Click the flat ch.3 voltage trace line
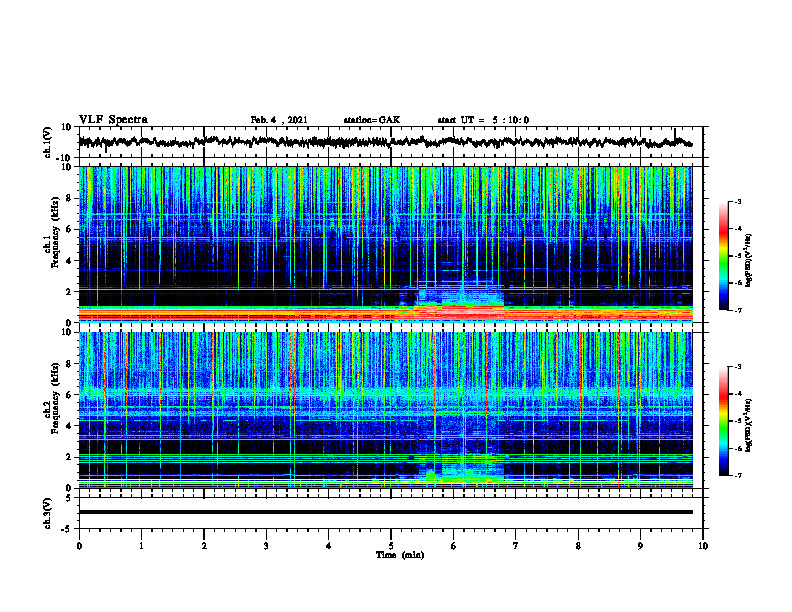This screenshot has height=612, width=792. [385, 512]
